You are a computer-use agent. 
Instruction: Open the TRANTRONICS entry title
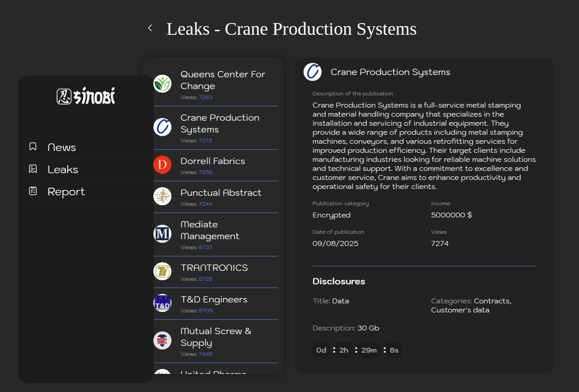click(214, 268)
